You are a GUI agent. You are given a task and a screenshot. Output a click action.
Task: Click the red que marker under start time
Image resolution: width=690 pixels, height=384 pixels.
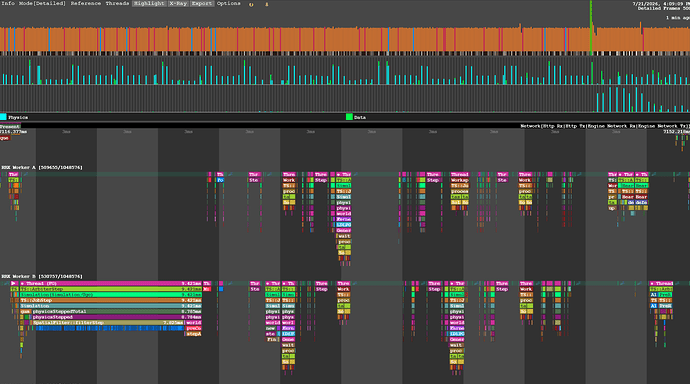point(4,138)
